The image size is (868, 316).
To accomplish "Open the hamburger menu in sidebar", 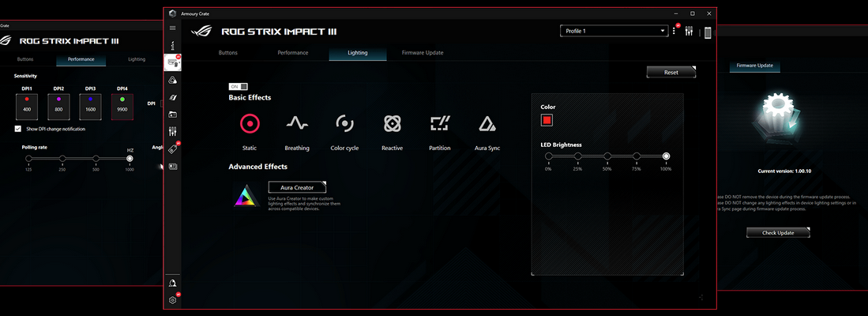I will click(x=173, y=28).
